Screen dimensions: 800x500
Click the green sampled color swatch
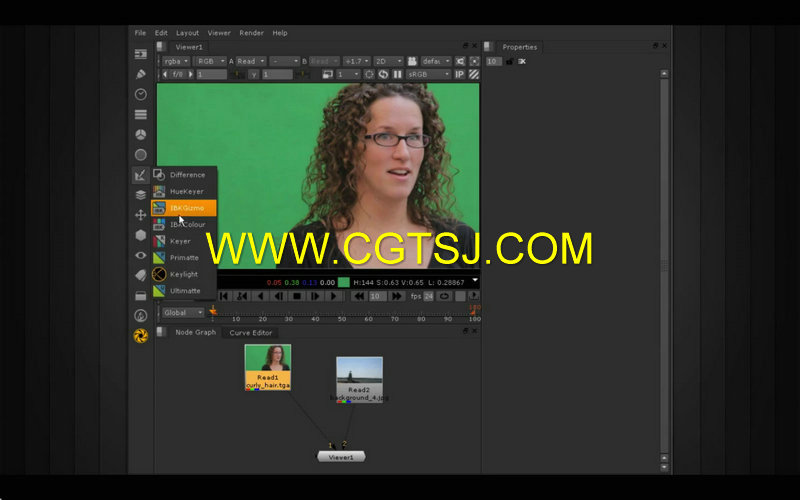[344, 282]
